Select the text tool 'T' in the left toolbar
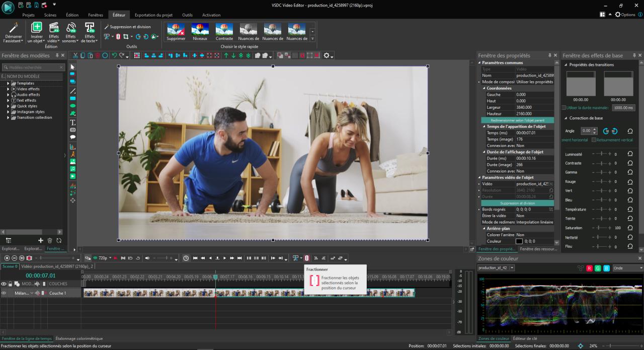The image size is (644, 350). pyautogui.click(x=72, y=122)
